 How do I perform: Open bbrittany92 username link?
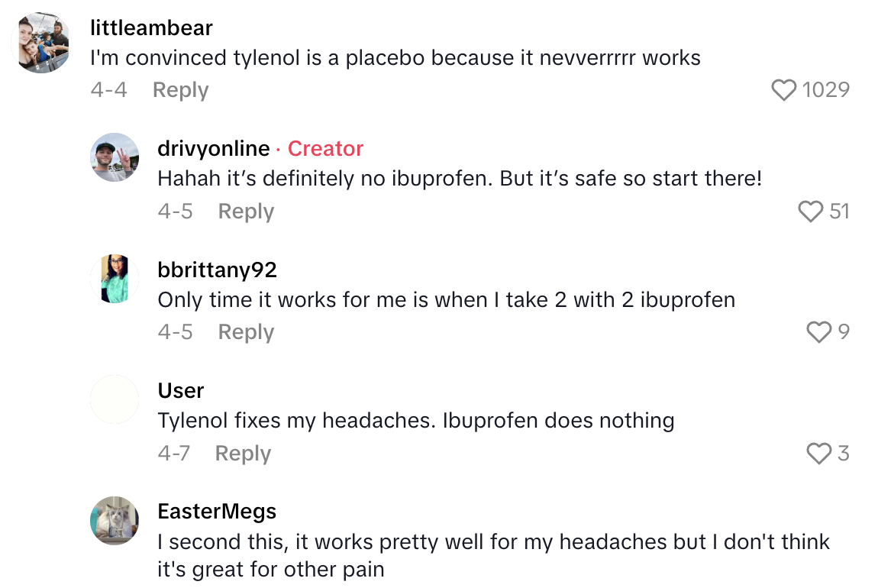217,270
